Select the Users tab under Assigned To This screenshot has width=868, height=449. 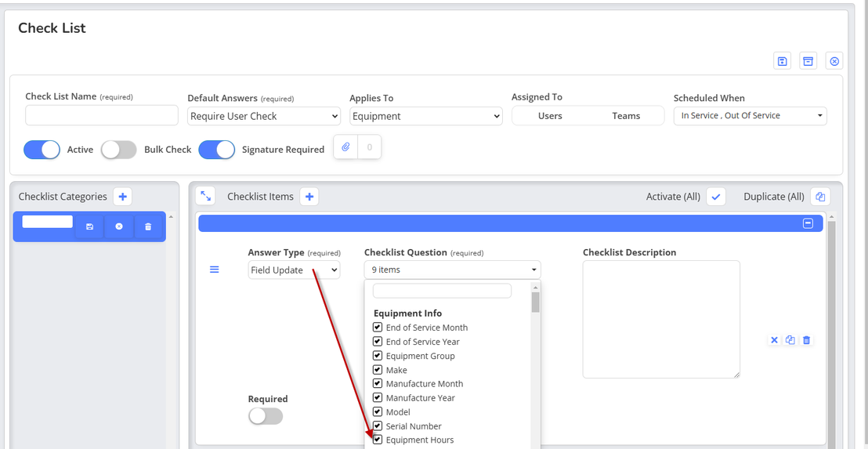click(550, 116)
